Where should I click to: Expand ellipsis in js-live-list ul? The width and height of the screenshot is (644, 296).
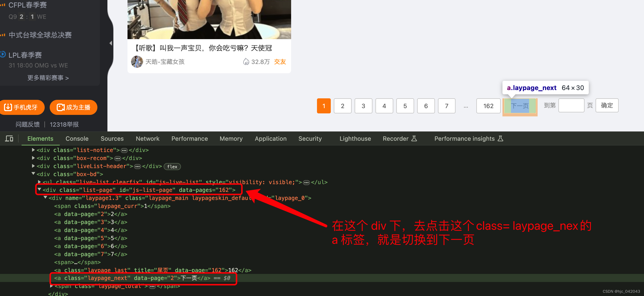(x=306, y=183)
